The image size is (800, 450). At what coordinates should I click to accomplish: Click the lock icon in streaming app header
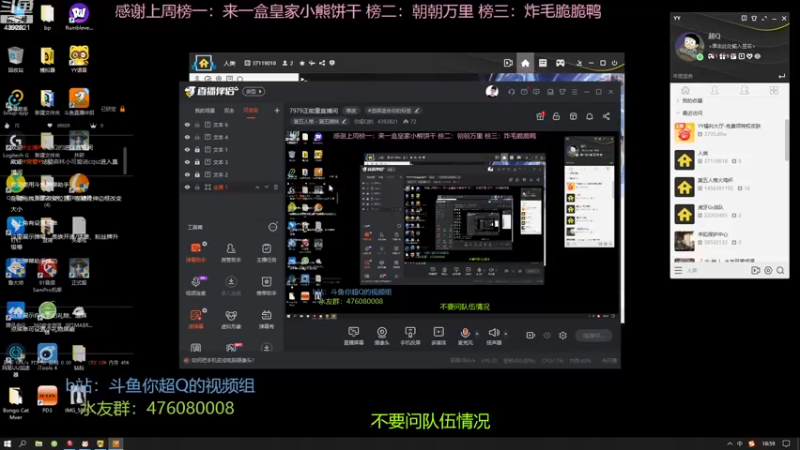(x=556, y=116)
